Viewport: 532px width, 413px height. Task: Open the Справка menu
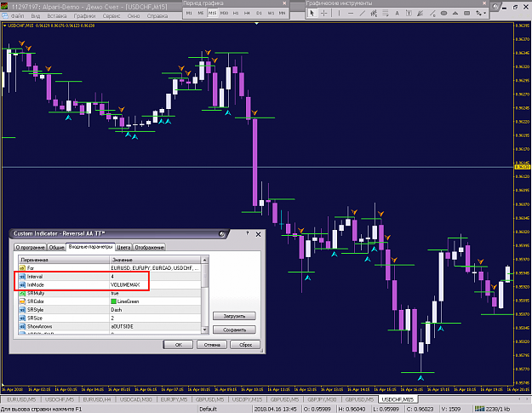(157, 16)
